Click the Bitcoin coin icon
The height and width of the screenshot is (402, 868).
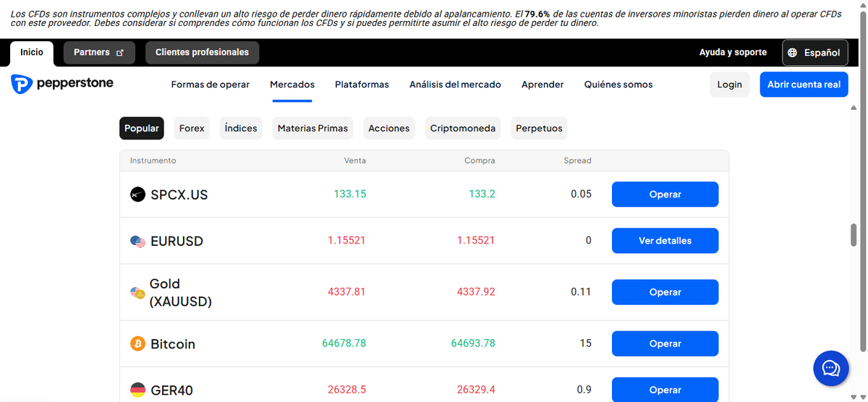[137, 343]
